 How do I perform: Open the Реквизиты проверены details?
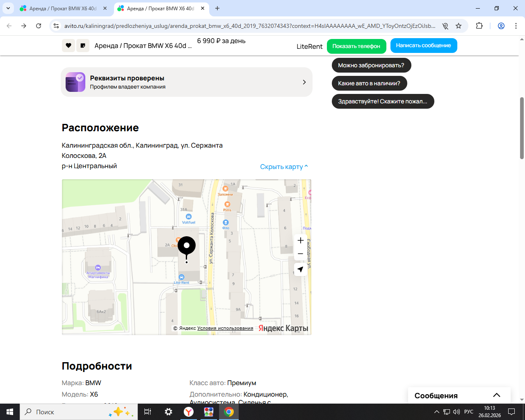[187, 82]
